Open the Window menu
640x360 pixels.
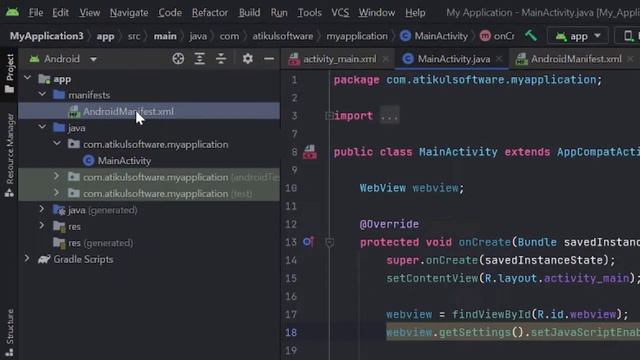(377, 13)
